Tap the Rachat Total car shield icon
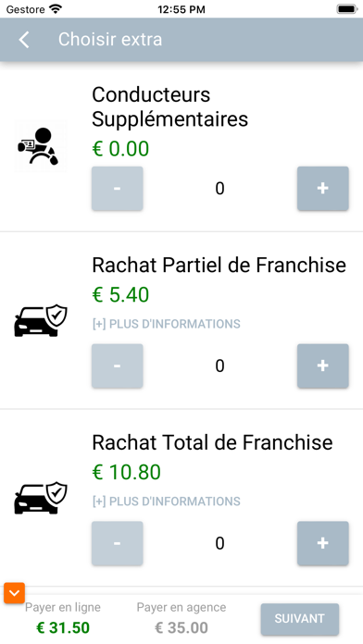The height and width of the screenshot is (644, 363). click(41, 498)
